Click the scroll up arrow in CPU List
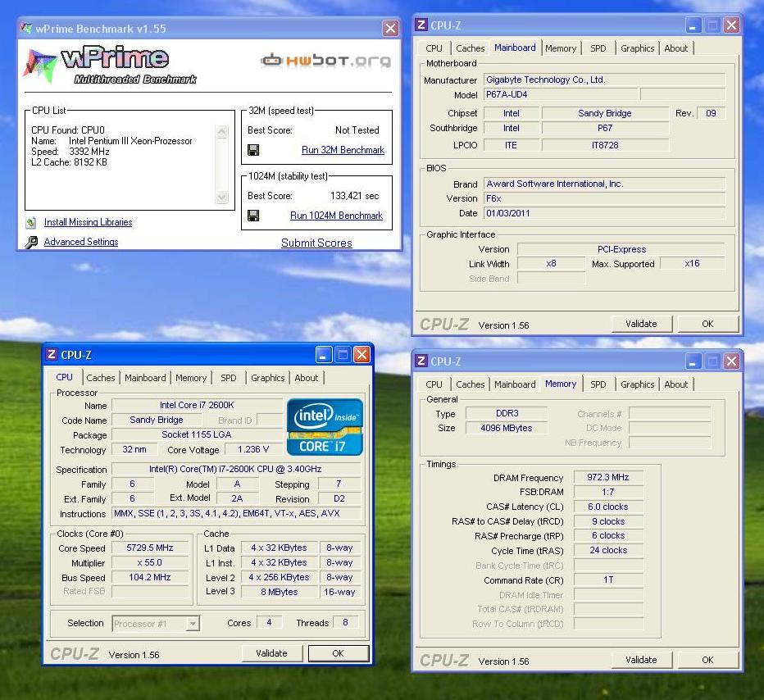 [221, 131]
